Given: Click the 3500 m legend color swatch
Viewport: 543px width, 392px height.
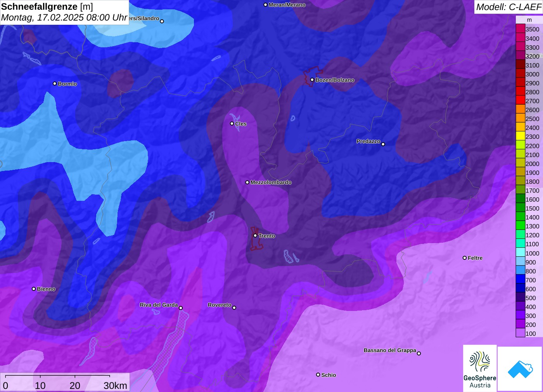Looking at the screenshot, I should [521, 29].
